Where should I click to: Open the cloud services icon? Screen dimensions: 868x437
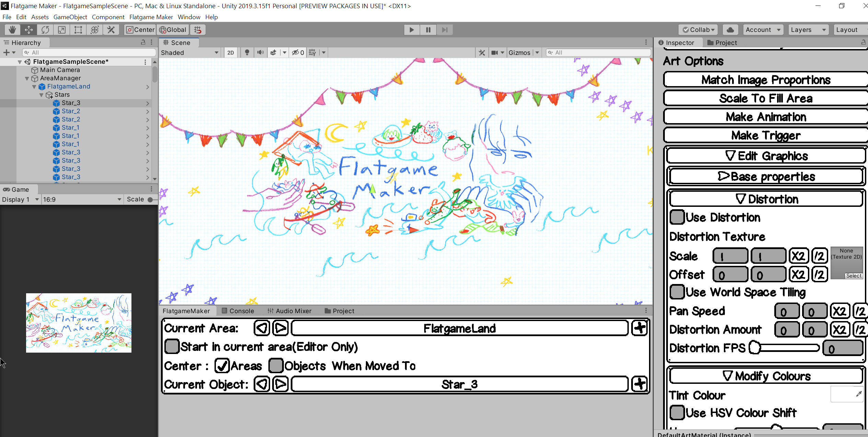(x=730, y=30)
